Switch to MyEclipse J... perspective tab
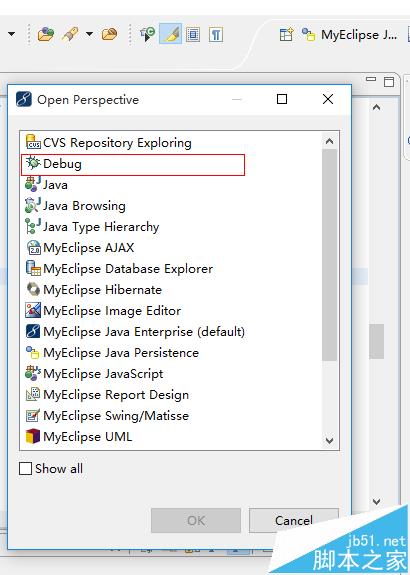The height and width of the screenshot is (575, 410). [349, 35]
